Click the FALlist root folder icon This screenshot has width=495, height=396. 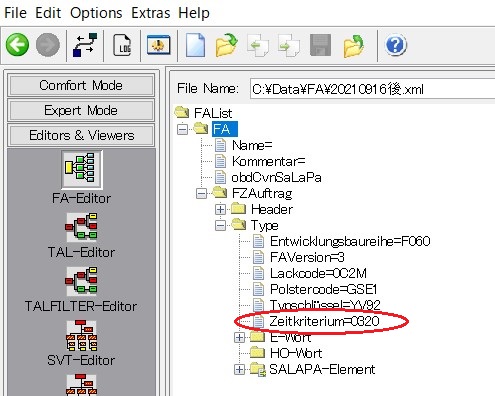[x=182, y=112]
